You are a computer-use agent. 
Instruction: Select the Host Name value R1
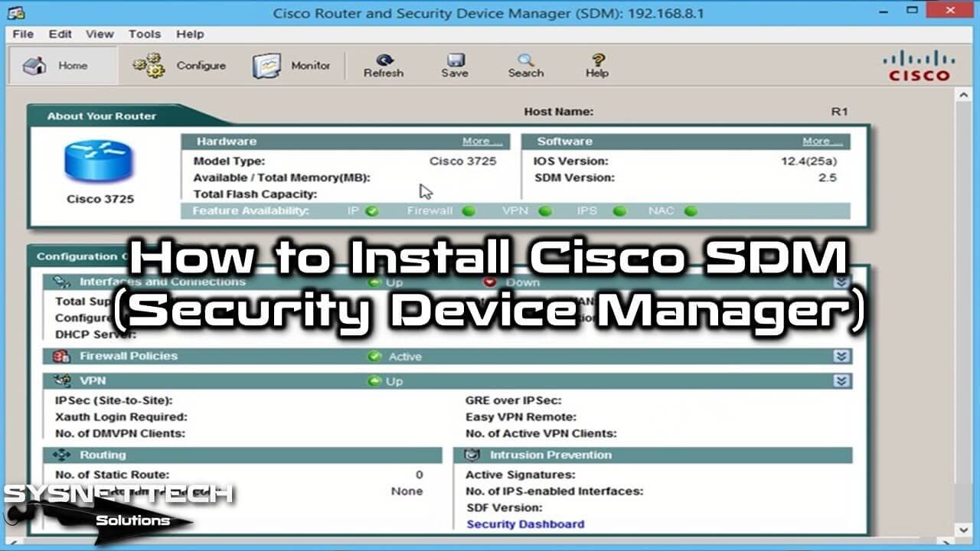840,112
